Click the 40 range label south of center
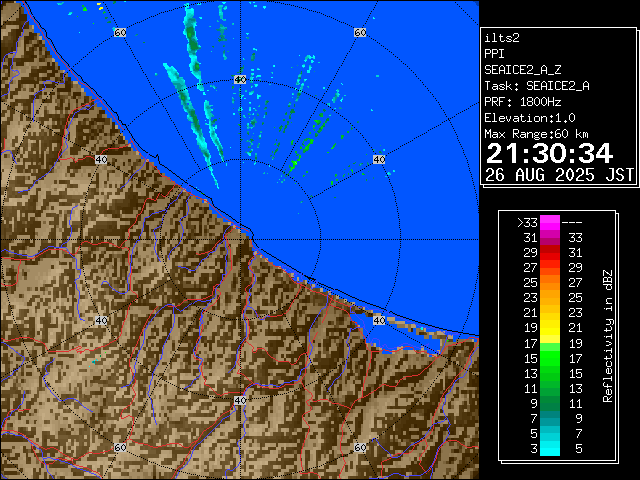 click(240, 400)
